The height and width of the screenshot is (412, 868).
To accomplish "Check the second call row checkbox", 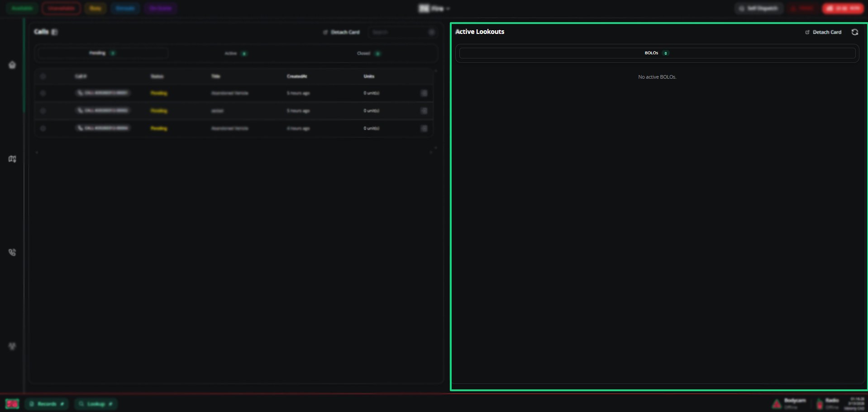I will click(x=43, y=111).
